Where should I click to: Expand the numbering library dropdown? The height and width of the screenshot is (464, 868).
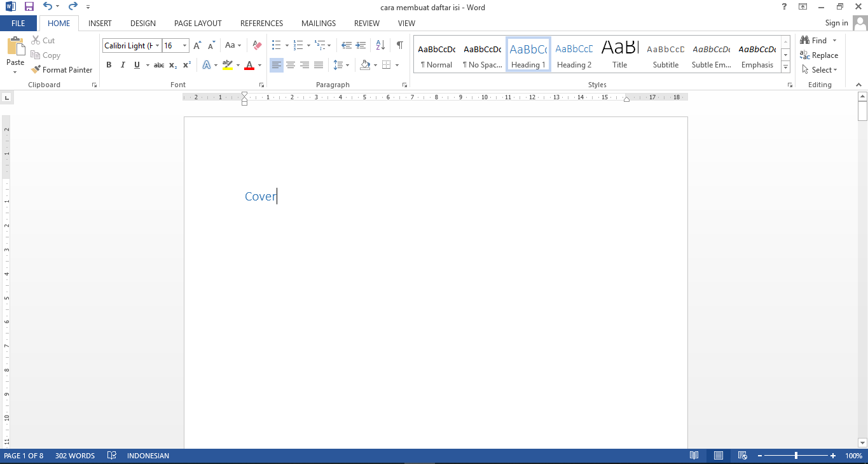pos(308,46)
